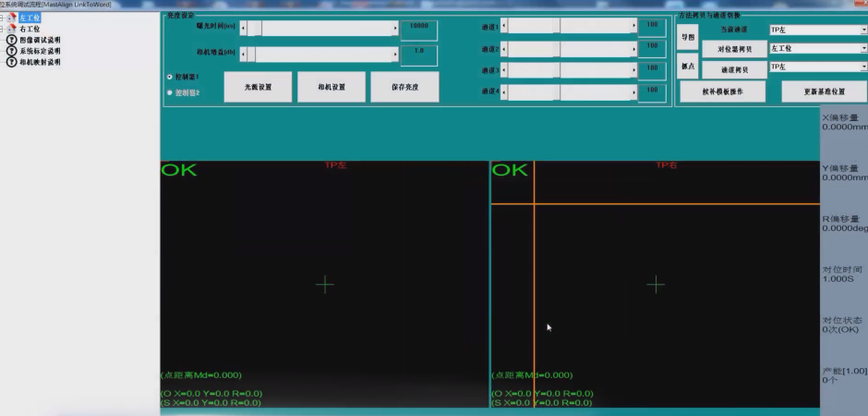Screen dimensions: 868x416
Task: Click the camera gain slider's right arrow
Action: click(x=395, y=55)
